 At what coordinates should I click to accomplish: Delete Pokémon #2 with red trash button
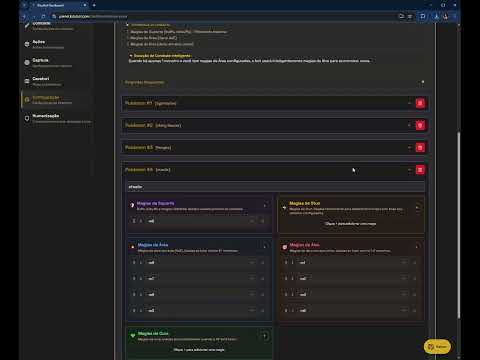click(x=420, y=125)
